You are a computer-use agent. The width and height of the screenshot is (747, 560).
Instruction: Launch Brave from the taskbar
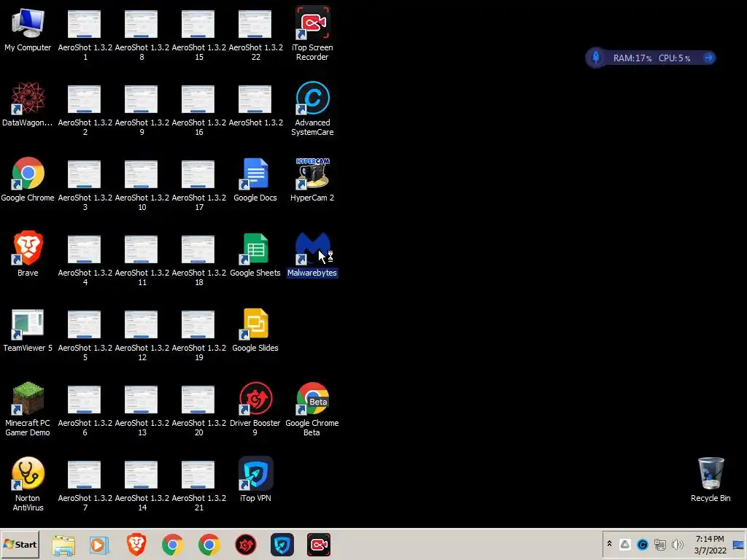click(x=136, y=545)
